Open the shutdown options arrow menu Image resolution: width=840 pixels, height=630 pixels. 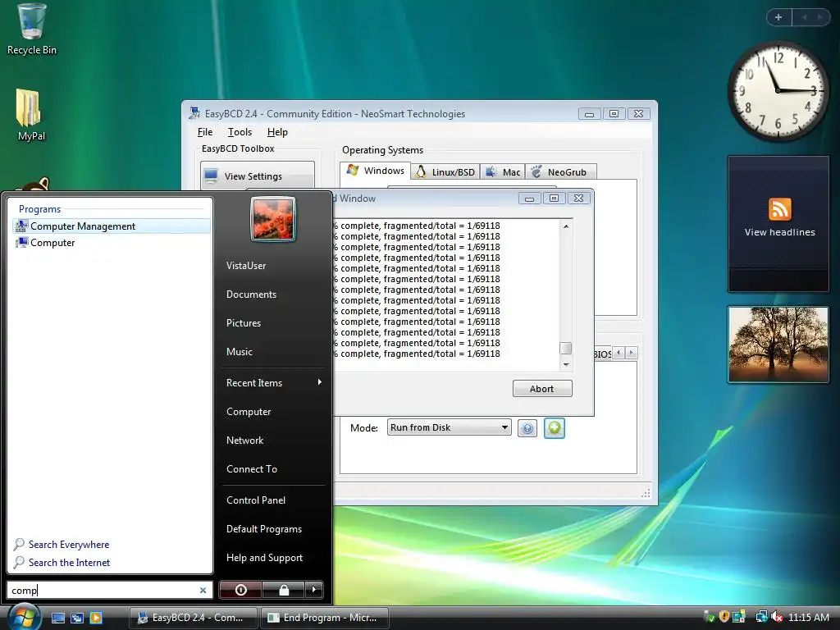314,590
